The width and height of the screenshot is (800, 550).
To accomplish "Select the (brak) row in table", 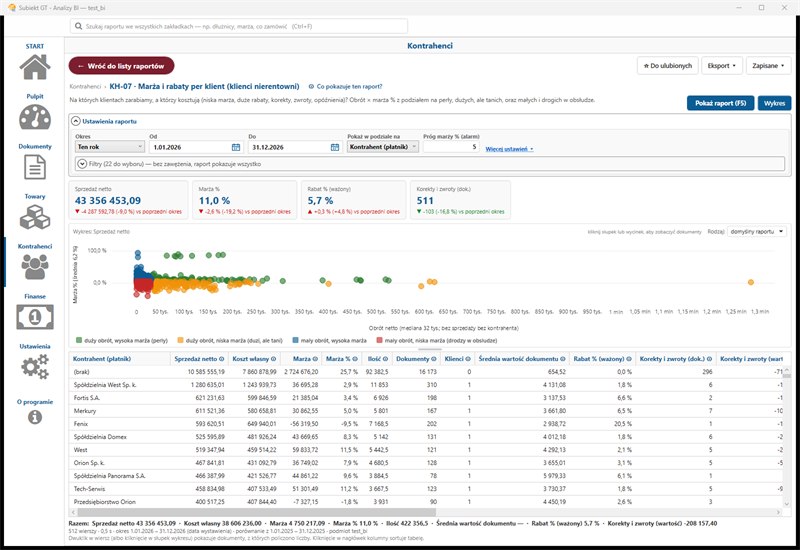I will point(426,372).
